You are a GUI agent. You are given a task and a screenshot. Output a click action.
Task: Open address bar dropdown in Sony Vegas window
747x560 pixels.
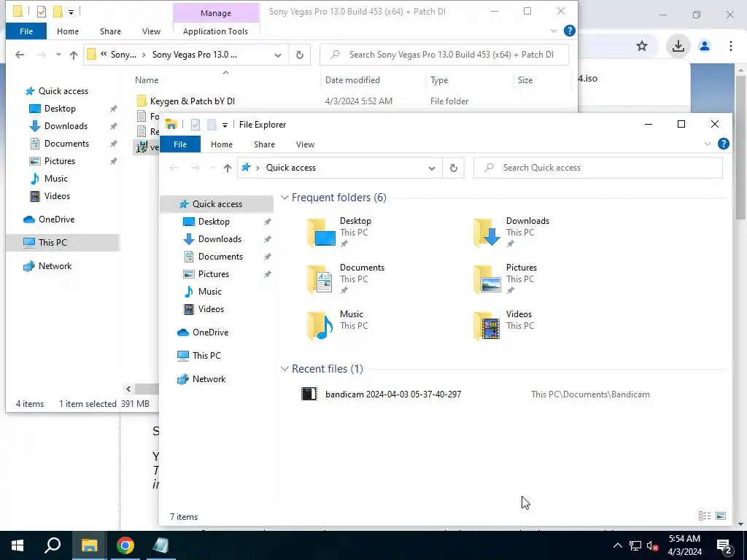pos(278,55)
